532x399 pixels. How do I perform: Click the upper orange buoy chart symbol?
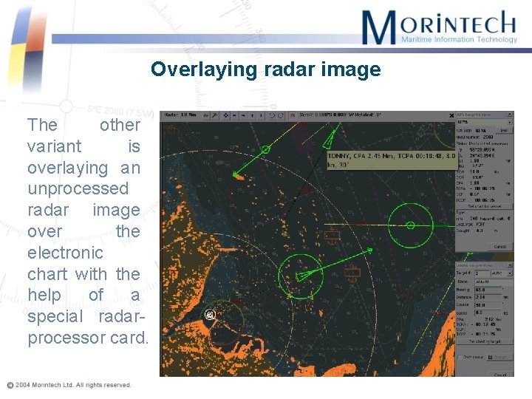pyautogui.click(x=332, y=236)
